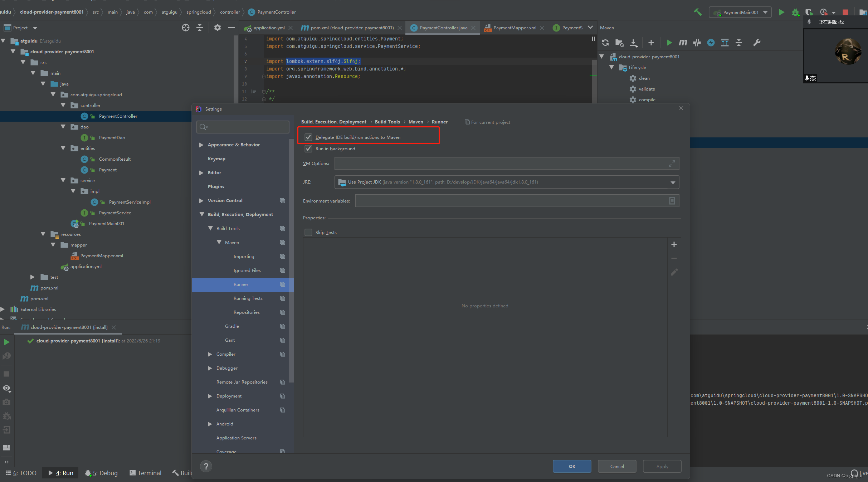Collapse all Maven tree nodes icon
This screenshot has height=482, width=868.
(x=739, y=43)
